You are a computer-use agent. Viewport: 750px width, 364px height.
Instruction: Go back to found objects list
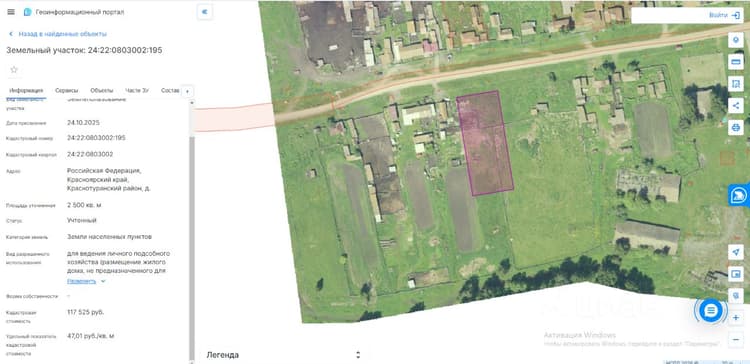(58, 34)
